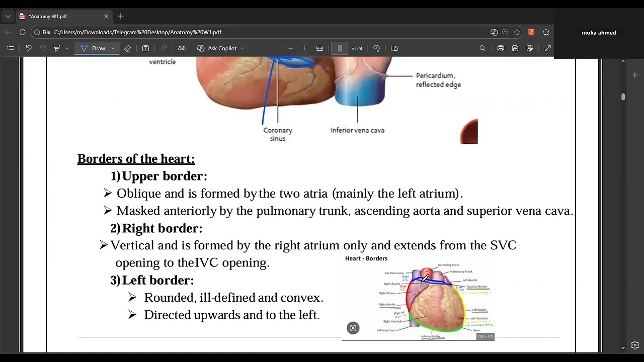Screen dimensions: 644x362
Task: Click 'moka ahmed' participant name
Action: pyautogui.click(x=599, y=33)
